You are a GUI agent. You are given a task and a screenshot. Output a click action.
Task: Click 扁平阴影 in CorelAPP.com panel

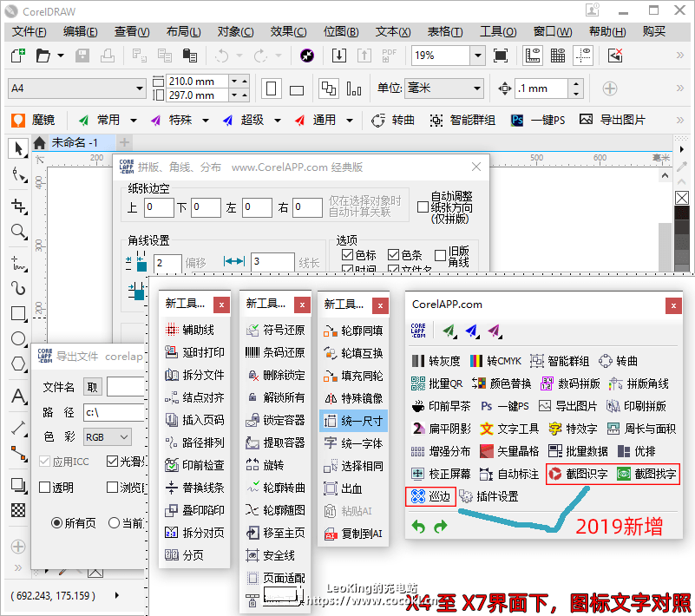(x=442, y=429)
